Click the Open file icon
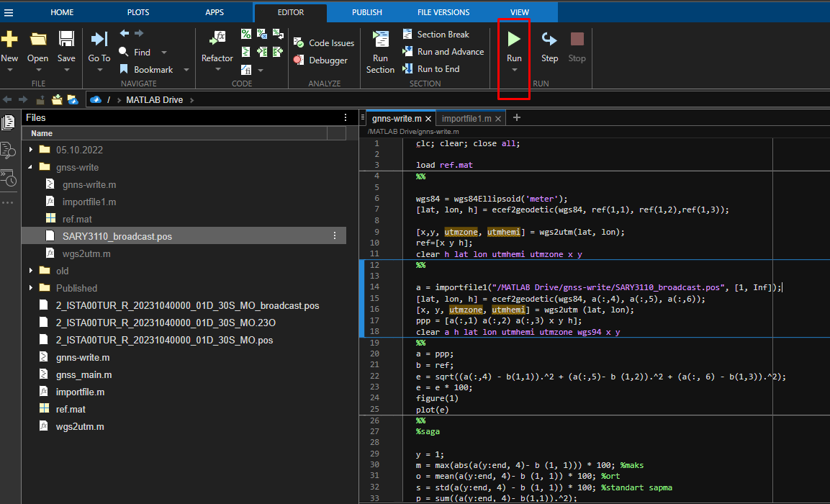This screenshot has width=830, height=504. coord(38,39)
